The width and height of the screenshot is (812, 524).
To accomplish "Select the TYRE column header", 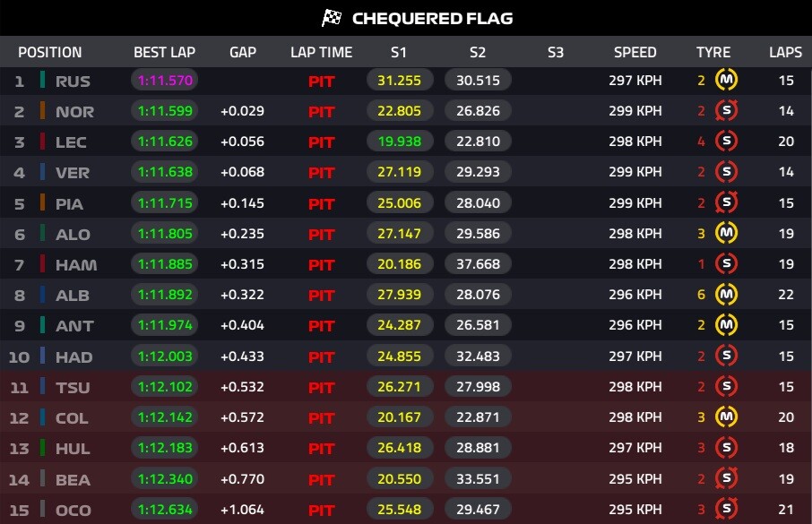I will coord(713,52).
